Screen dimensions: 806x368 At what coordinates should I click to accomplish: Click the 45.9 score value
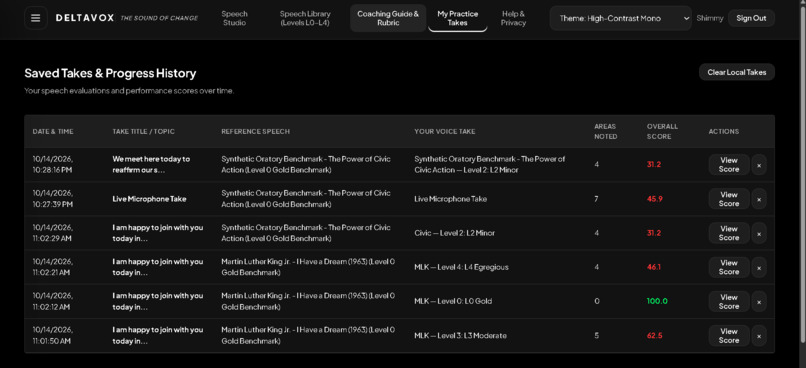[x=654, y=199]
